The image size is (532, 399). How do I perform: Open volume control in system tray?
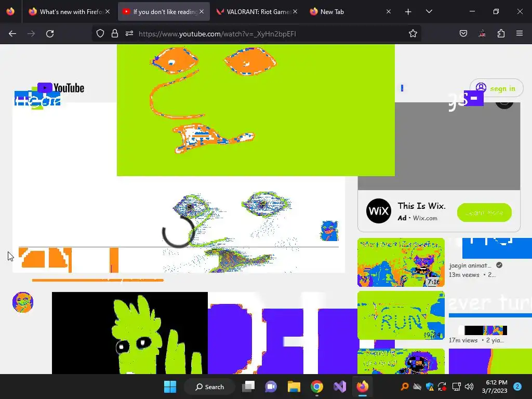click(469, 387)
